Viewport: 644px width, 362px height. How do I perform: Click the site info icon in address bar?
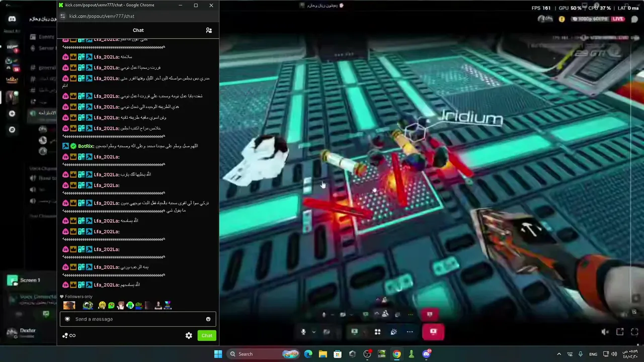[x=62, y=16]
